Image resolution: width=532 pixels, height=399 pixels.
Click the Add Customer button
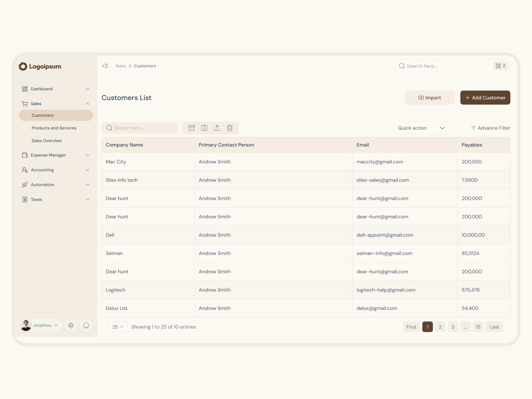click(x=485, y=97)
